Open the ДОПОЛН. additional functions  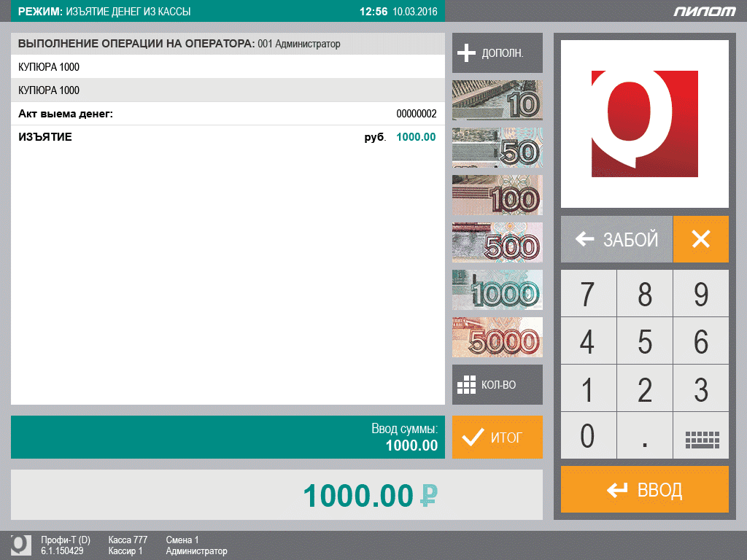point(497,52)
